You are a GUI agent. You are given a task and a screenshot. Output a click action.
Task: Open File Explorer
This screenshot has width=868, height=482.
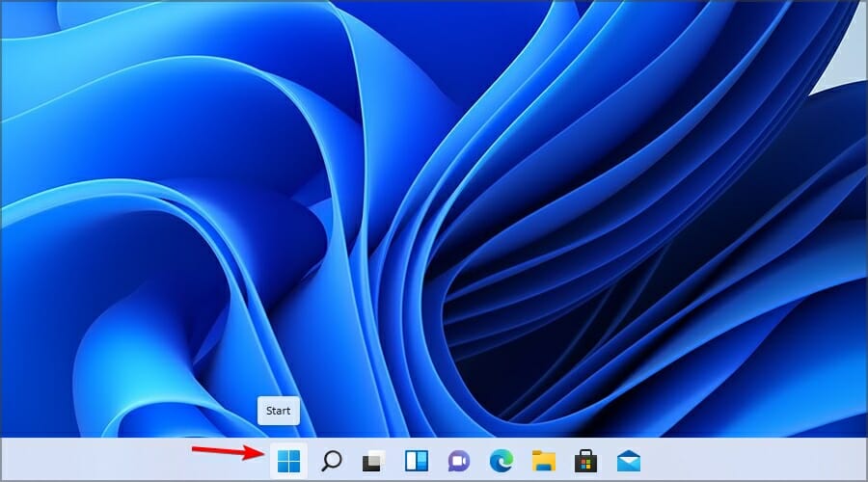click(x=543, y=461)
